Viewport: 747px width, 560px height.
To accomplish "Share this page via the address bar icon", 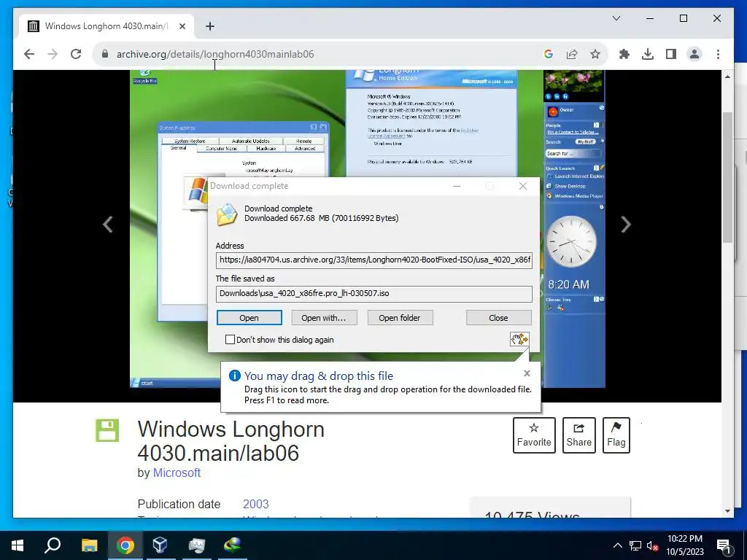I will 572,54.
